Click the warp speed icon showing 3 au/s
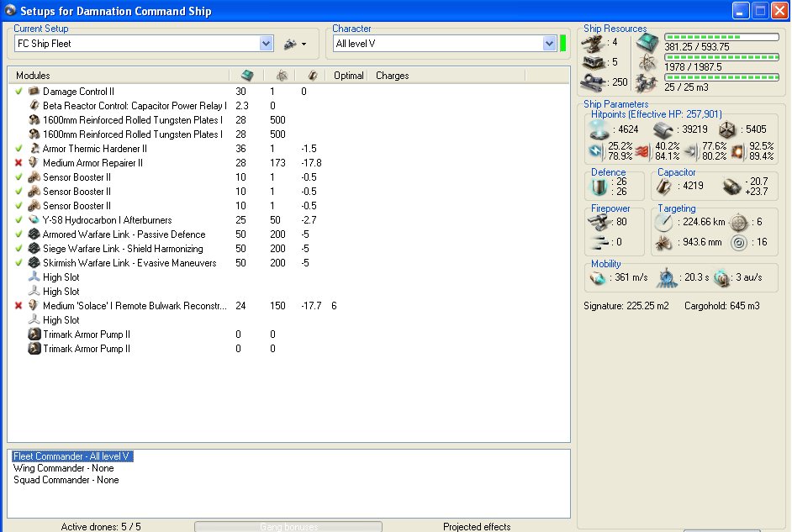Viewport: 792px width, 532px height. pyautogui.click(x=721, y=277)
